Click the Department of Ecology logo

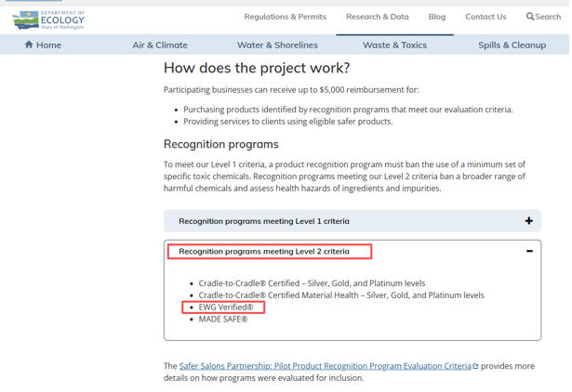48,20
